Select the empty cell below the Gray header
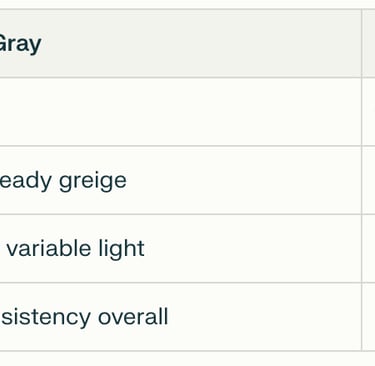The height and width of the screenshot is (366, 375). tap(180, 112)
